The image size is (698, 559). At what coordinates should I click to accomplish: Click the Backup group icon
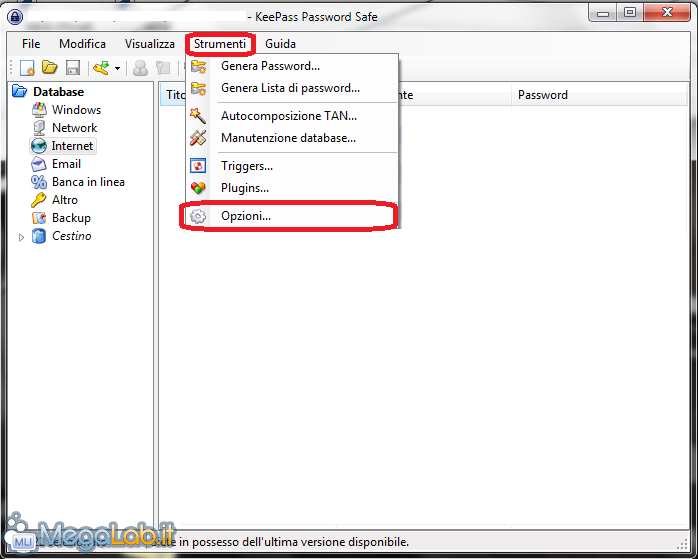tap(39, 218)
